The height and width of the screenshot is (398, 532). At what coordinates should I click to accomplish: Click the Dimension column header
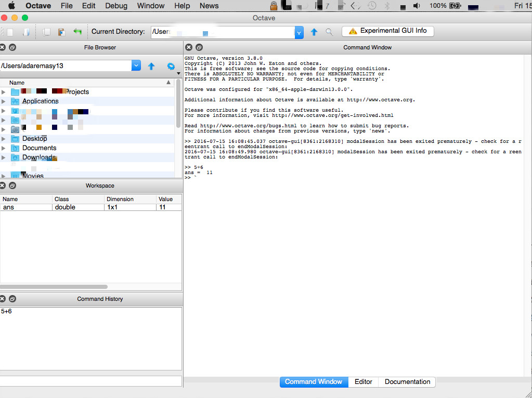(x=130, y=199)
